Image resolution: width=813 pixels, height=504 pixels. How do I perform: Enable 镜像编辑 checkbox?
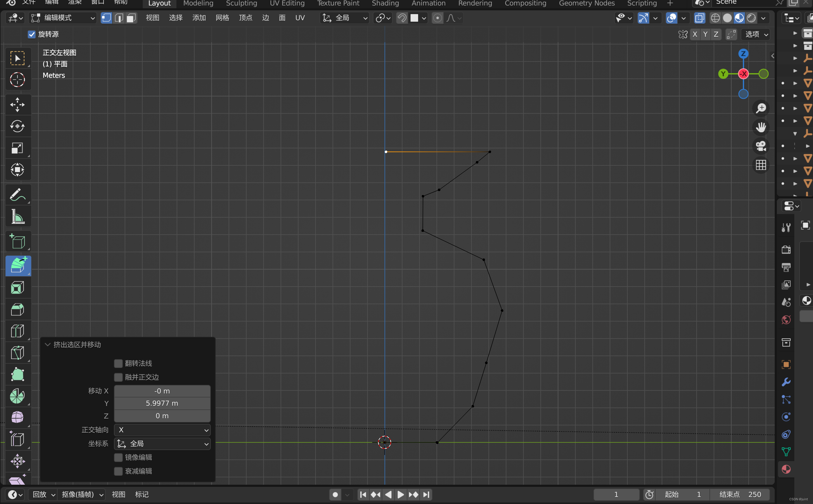click(118, 457)
